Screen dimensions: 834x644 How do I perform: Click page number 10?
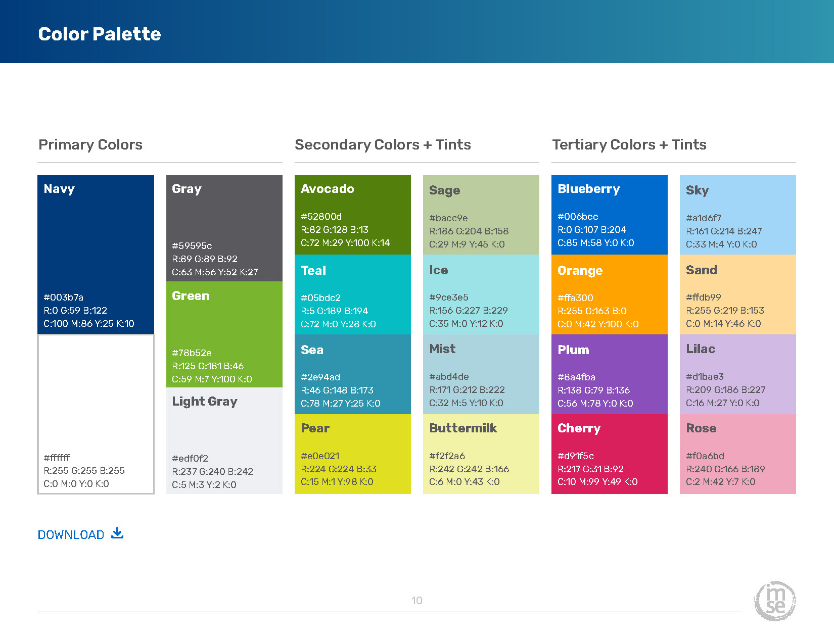[x=416, y=600]
